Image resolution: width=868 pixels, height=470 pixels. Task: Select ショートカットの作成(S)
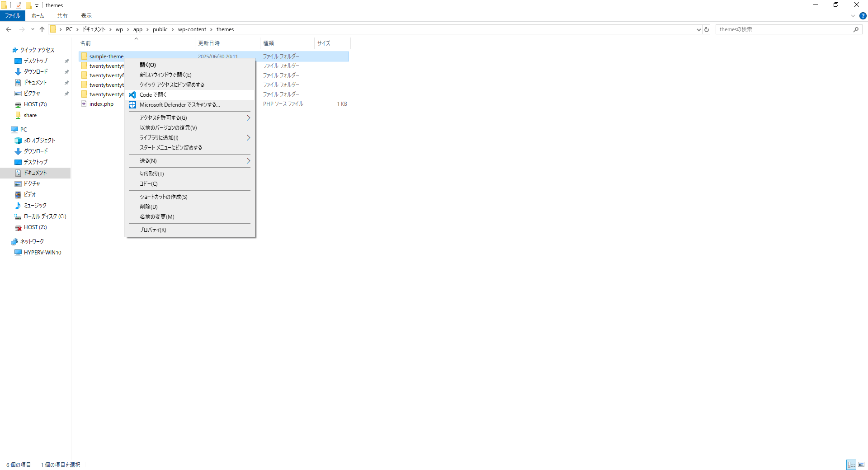pos(189,197)
